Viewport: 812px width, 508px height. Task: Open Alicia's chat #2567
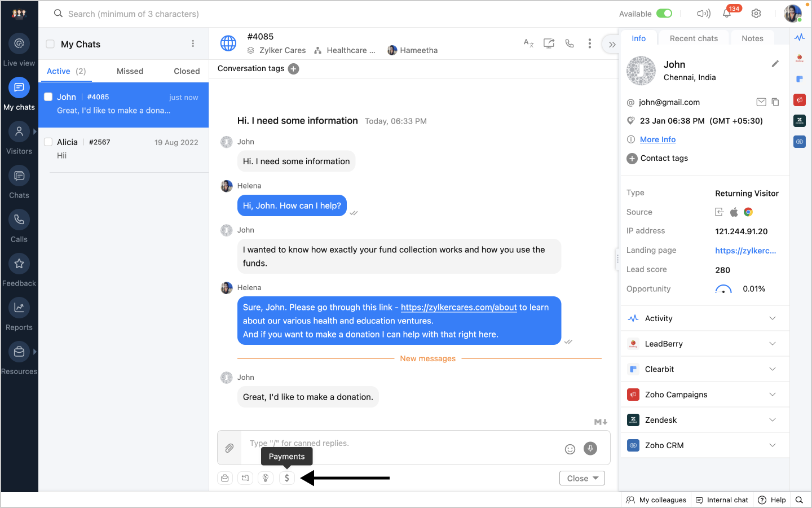click(123, 149)
